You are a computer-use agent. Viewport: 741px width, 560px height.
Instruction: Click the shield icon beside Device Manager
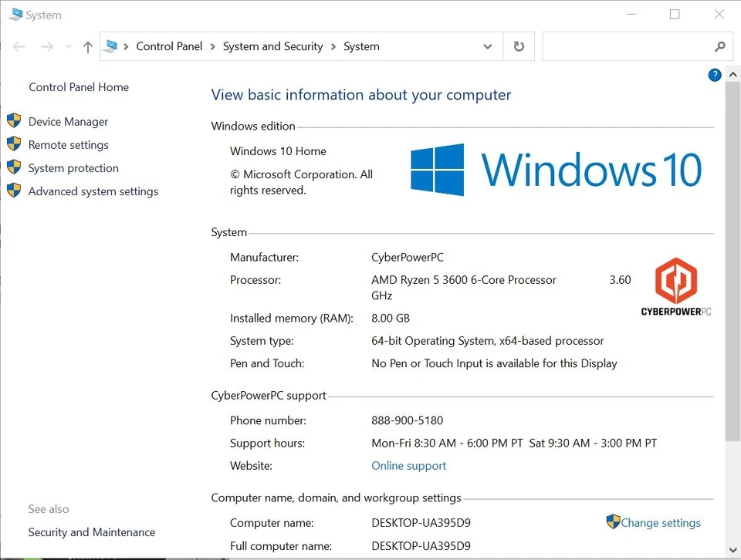point(14,121)
